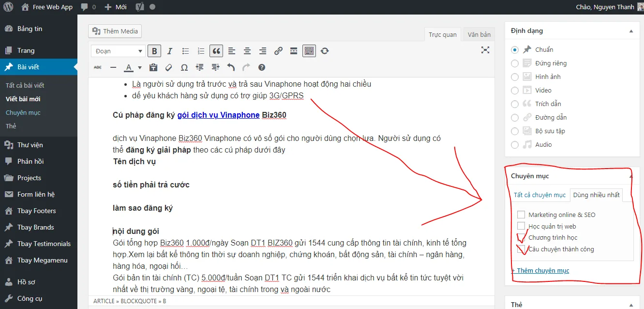
Task: Open the Chào, Nguyen Thanh account menu
Action: (x=610, y=7)
